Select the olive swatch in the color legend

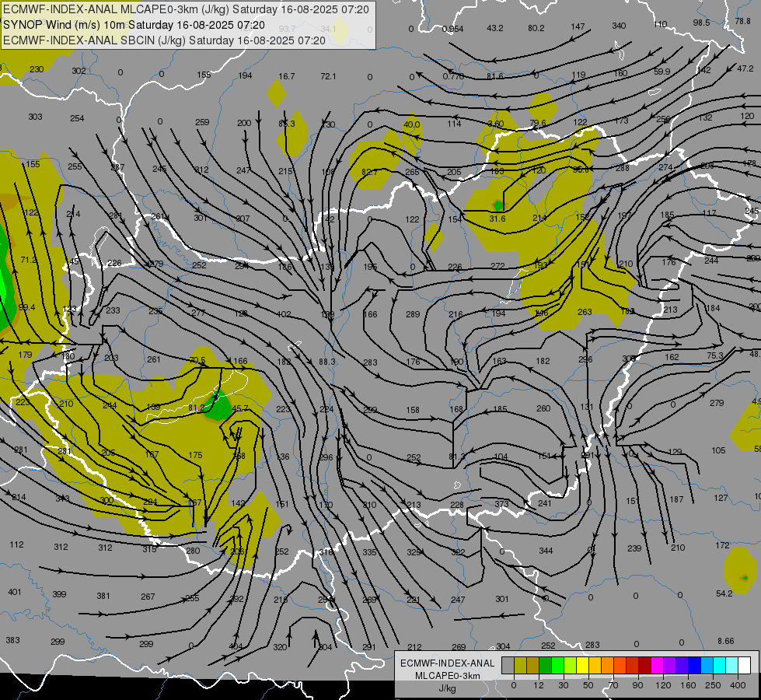click(520, 666)
